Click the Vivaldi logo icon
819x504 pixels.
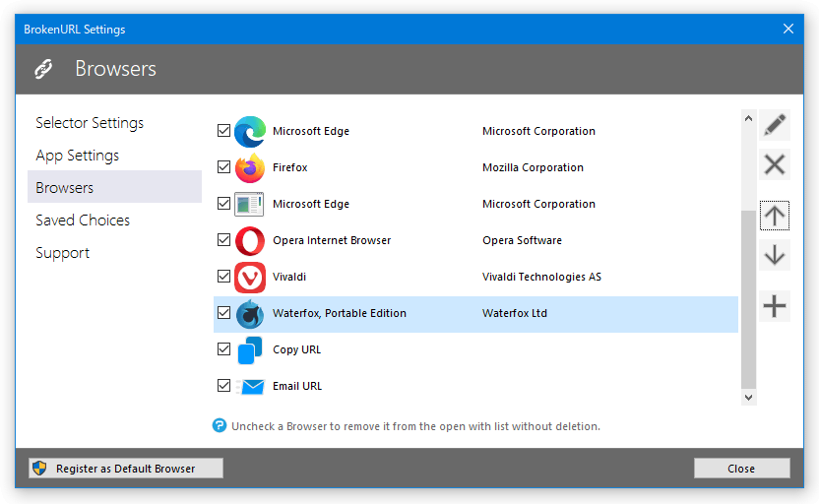point(250,278)
